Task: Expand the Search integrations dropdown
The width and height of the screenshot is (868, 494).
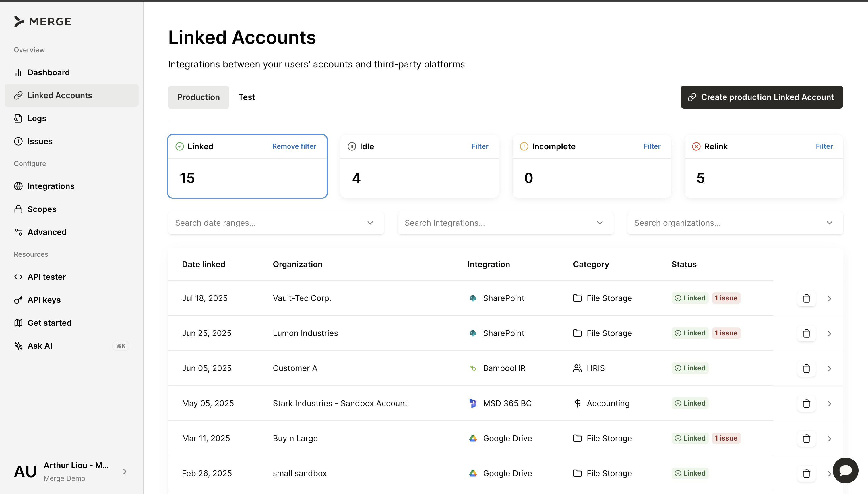Action: click(505, 223)
